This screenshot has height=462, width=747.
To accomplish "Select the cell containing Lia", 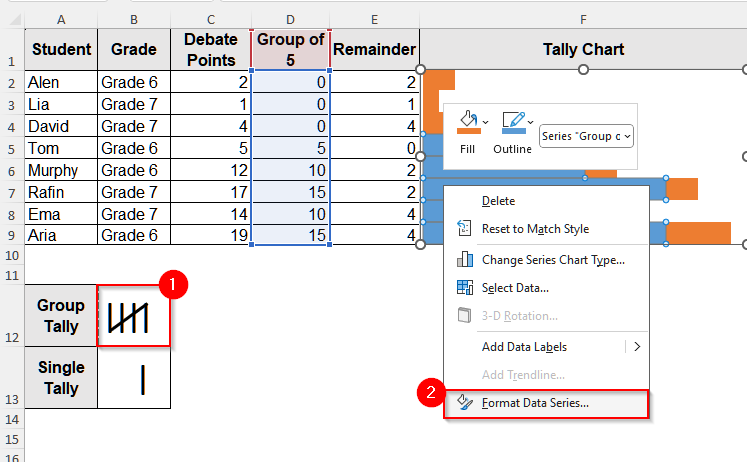I will (x=61, y=104).
